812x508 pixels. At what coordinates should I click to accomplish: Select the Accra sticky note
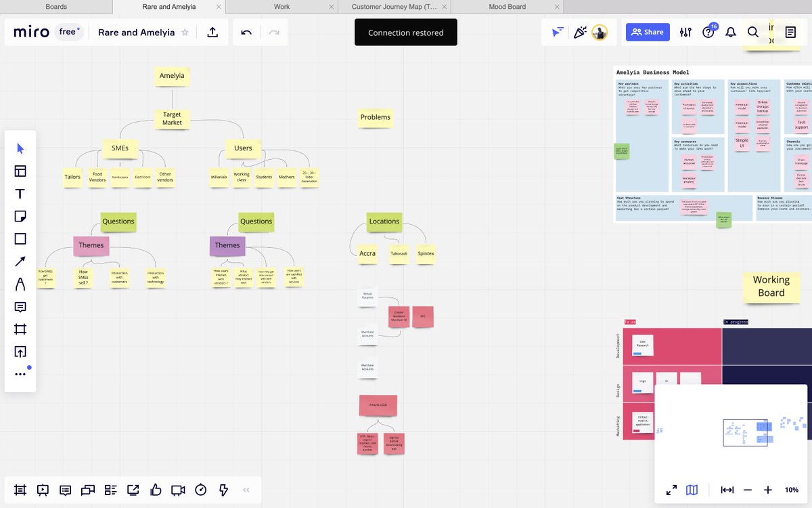(367, 253)
